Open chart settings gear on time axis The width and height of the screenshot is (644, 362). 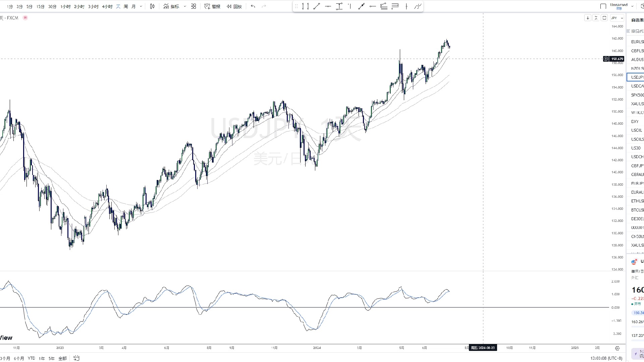617,348
